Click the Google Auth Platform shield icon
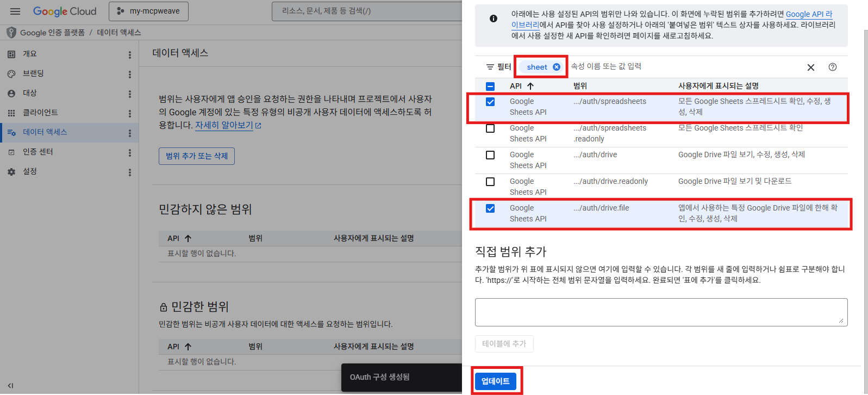 coord(11,33)
